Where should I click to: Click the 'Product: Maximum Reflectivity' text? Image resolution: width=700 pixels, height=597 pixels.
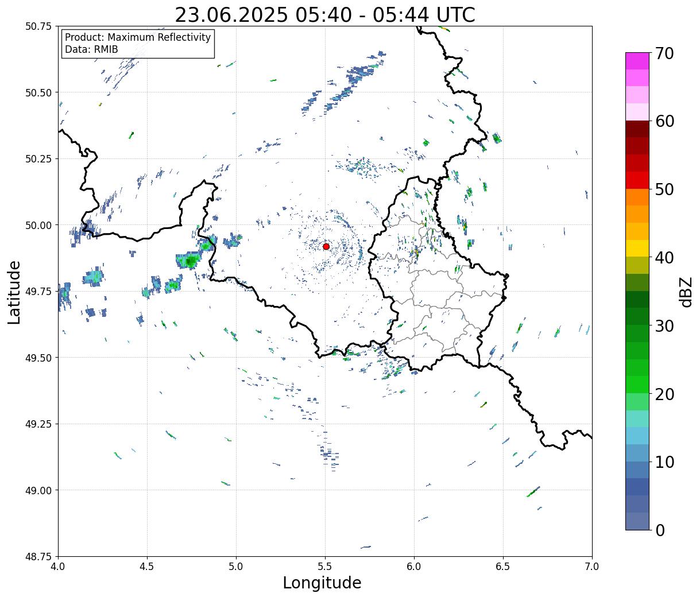click(138, 37)
